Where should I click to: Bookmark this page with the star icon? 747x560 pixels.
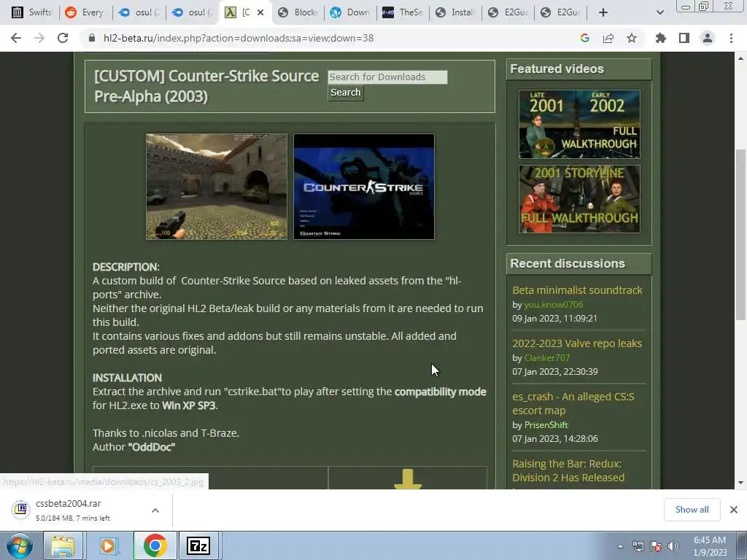click(632, 38)
